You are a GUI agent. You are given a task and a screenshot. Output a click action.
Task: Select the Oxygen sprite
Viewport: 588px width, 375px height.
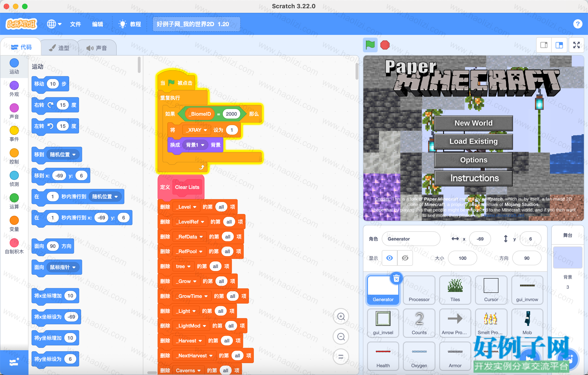(419, 356)
